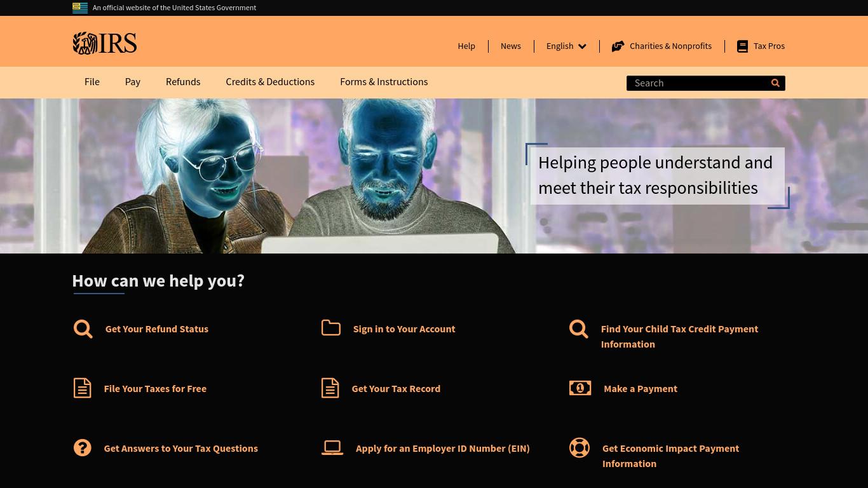This screenshot has width=868, height=488.
Task: Click the folder icon beside Sign in to Your Account
Action: click(331, 327)
